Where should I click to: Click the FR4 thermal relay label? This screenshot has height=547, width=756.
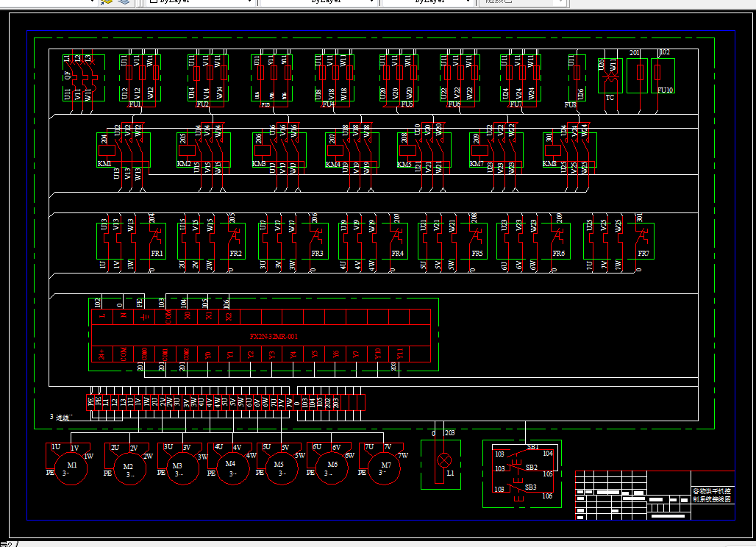398,253
